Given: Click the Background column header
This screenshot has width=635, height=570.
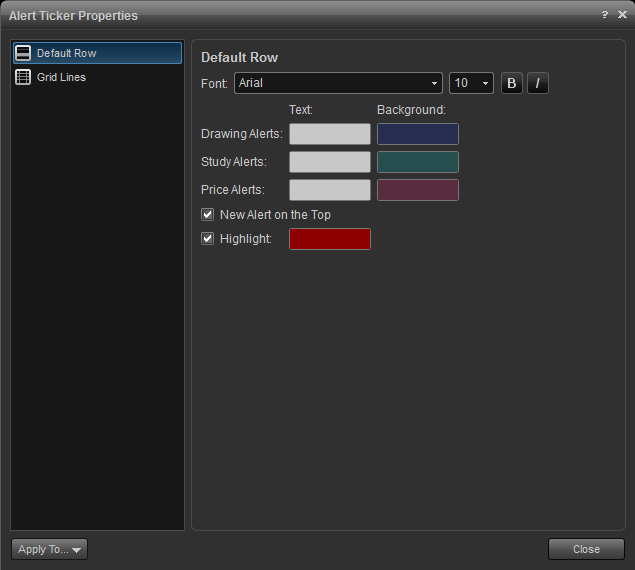Looking at the screenshot, I should point(411,110).
